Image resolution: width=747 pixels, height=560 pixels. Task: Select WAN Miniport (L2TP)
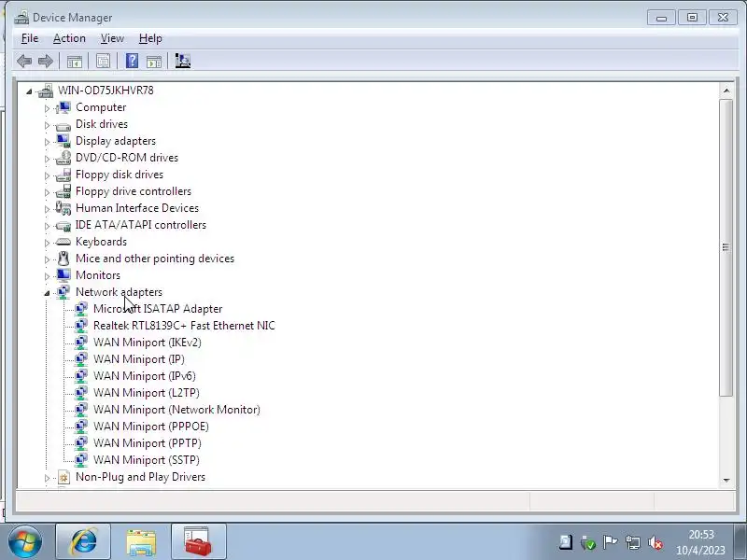[147, 393]
